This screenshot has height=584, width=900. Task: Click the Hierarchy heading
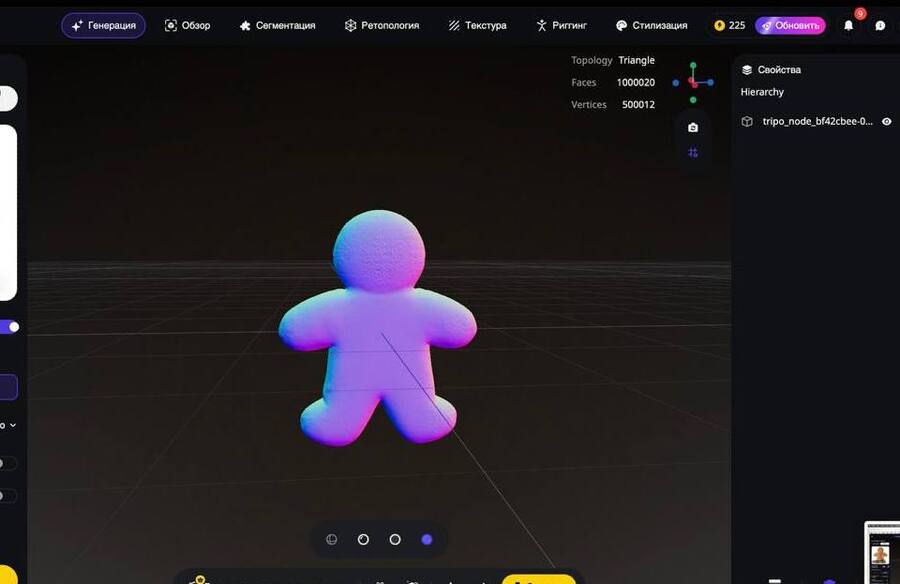pos(762,92)
